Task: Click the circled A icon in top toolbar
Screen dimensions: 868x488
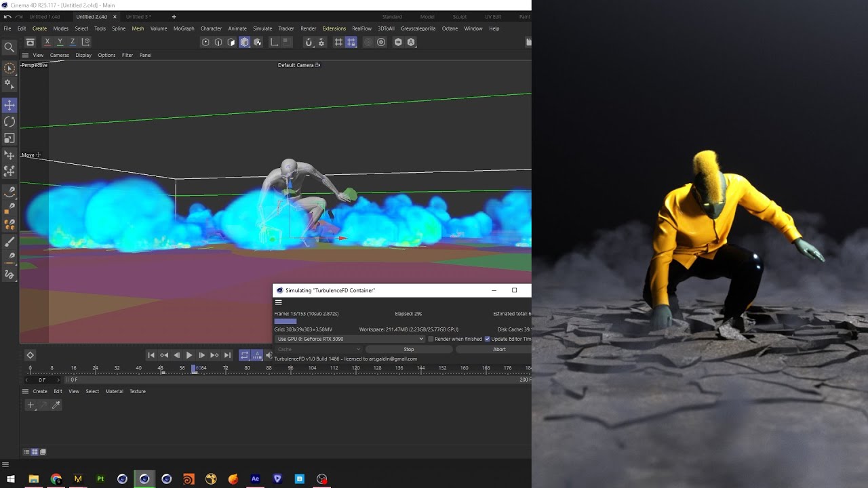Action: click(x=411, y=42)
